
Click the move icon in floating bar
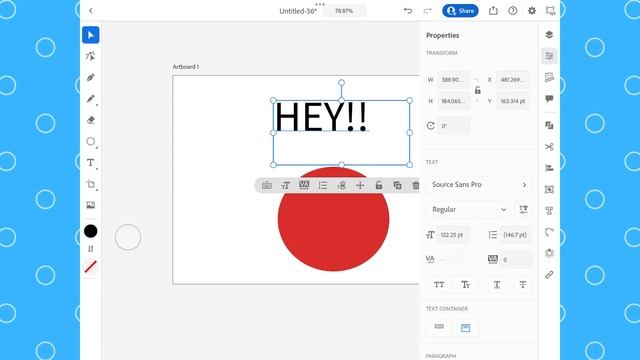[x=360, y=185]
